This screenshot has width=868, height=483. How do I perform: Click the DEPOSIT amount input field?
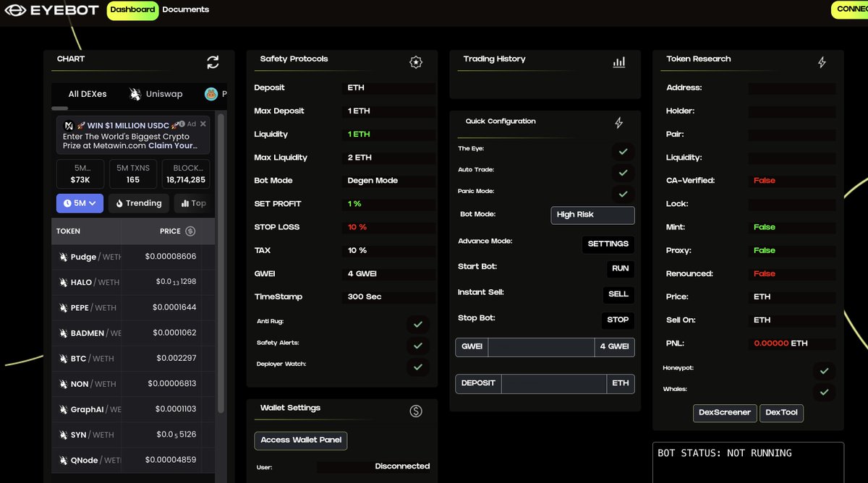pyautogui.click(x=553, y=383)
